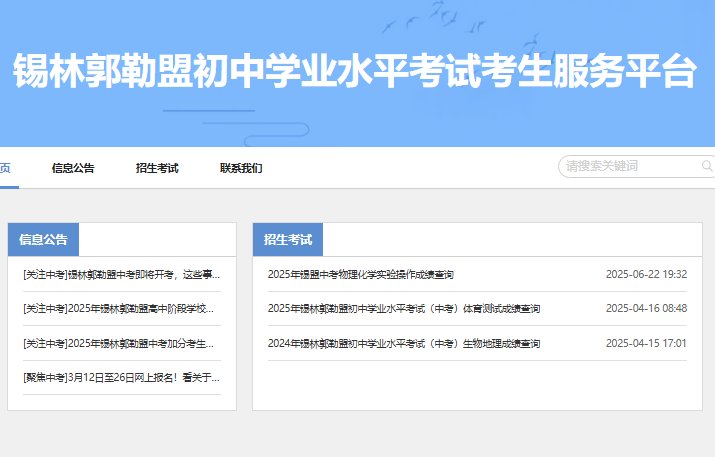Open 2025年锡林郭勒盟高中阶段学校 announcement
Screen dimensions: 715x457
click(118, 309)
